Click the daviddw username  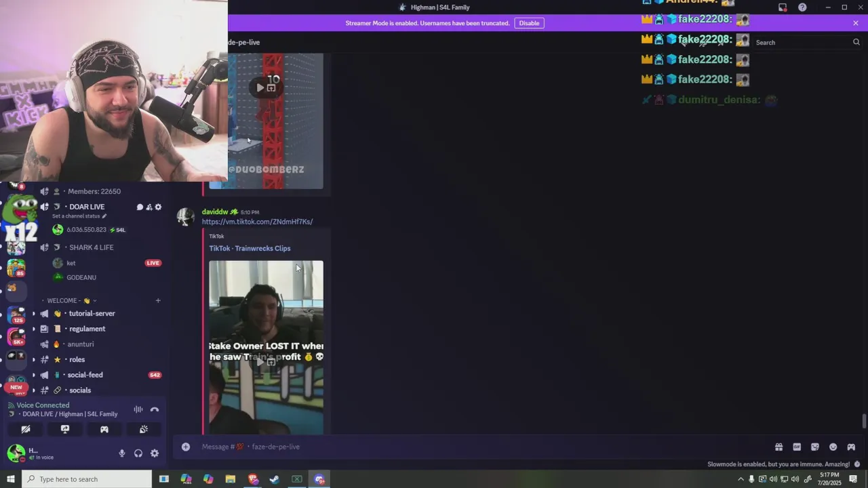(215, 212)
